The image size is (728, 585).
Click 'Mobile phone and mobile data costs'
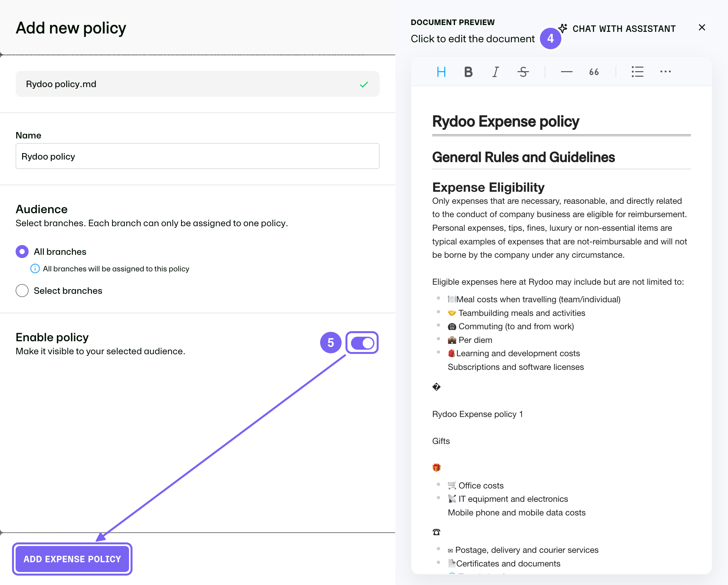tap(517, 513)
